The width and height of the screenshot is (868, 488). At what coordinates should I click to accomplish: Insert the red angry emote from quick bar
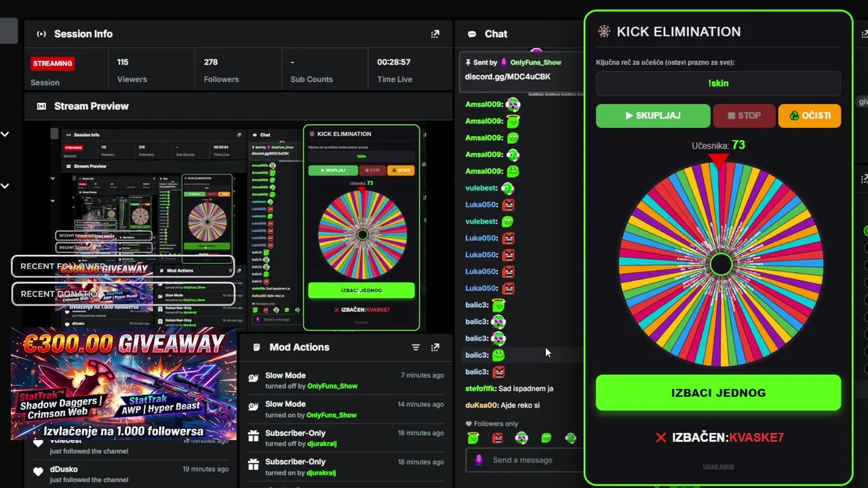pyautogui.click(x=497, y=438)
